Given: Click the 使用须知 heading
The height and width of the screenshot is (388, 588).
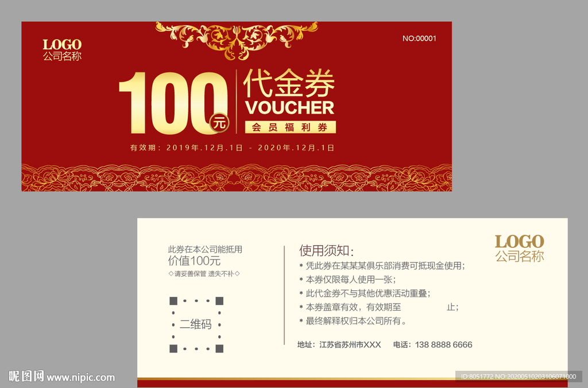Looking at the screenshot, I should point(326,250).
